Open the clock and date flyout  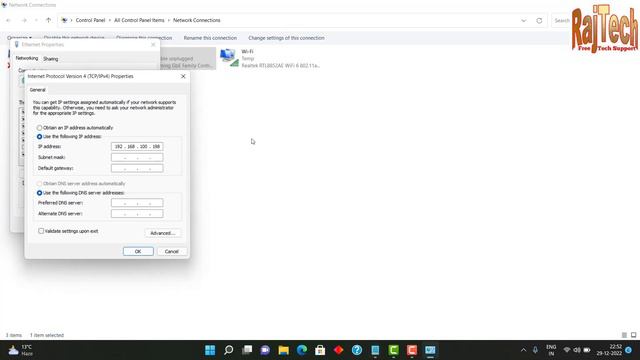point(609,350)
